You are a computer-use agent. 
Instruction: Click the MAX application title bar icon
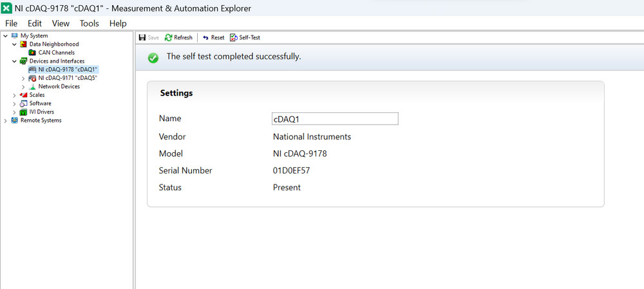[7, 8]
